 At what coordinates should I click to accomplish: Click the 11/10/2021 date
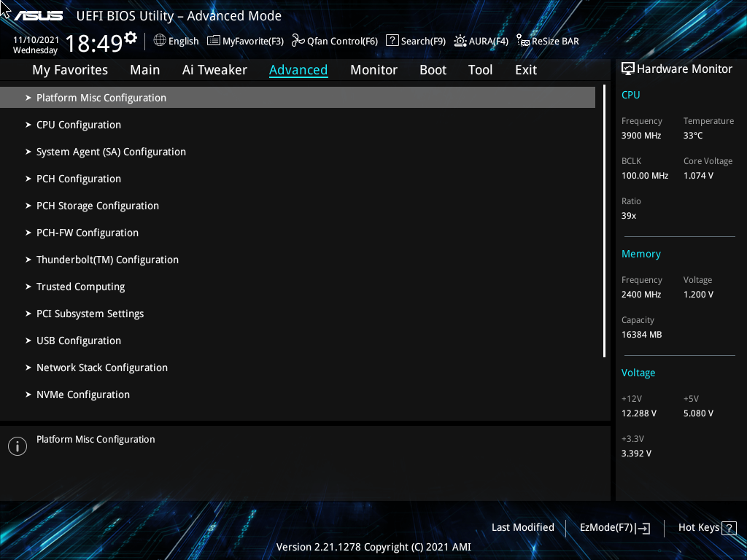click(36, 40)
